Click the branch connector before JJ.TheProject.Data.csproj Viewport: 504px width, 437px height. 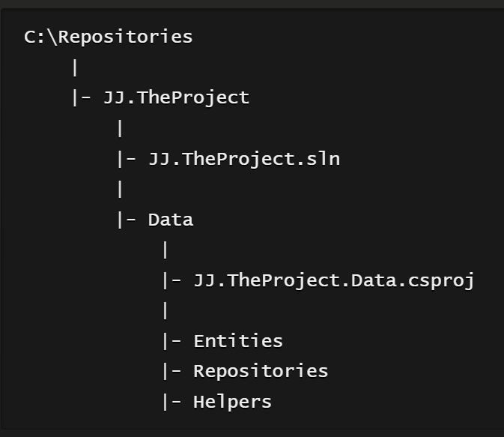tap(172, 280)
